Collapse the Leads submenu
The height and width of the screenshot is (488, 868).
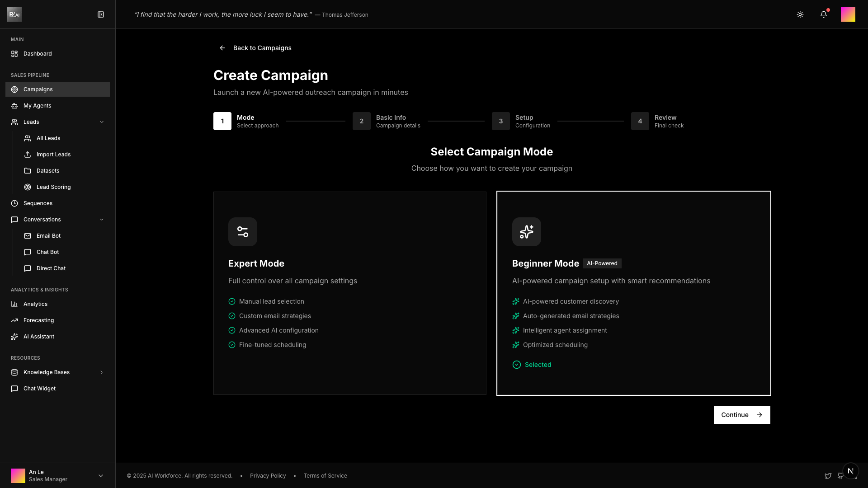point(102,122)
